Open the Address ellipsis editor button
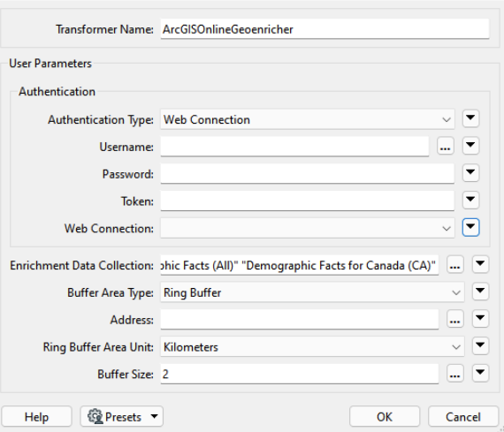504x432 pixels. tap(454, 319)
